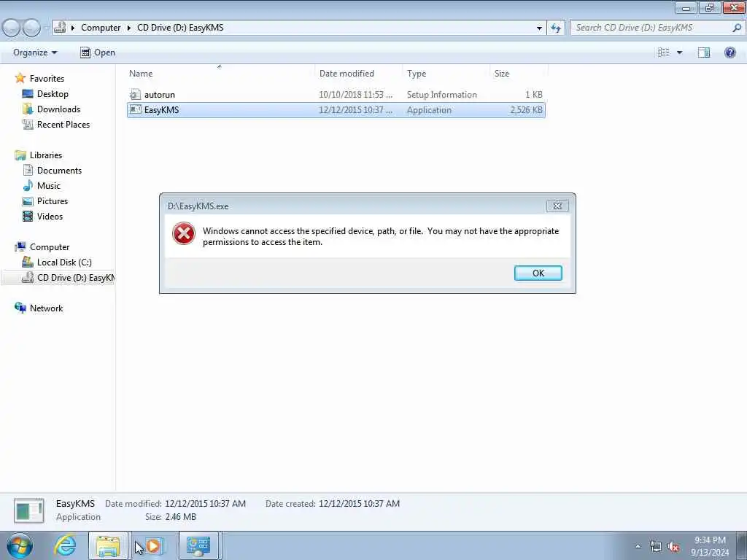Open Downloads in Favorites
747x560 pixels.
pyautogui.click(x=58, y=109)
